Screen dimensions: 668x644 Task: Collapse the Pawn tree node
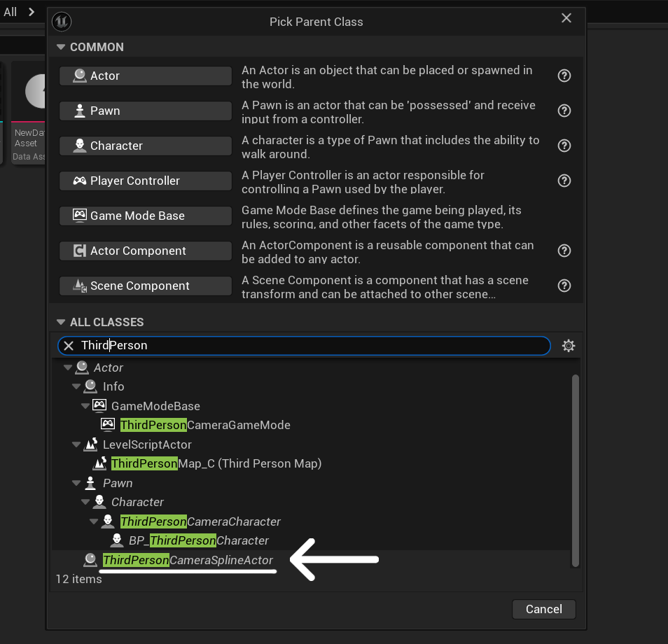click(76, 483)
